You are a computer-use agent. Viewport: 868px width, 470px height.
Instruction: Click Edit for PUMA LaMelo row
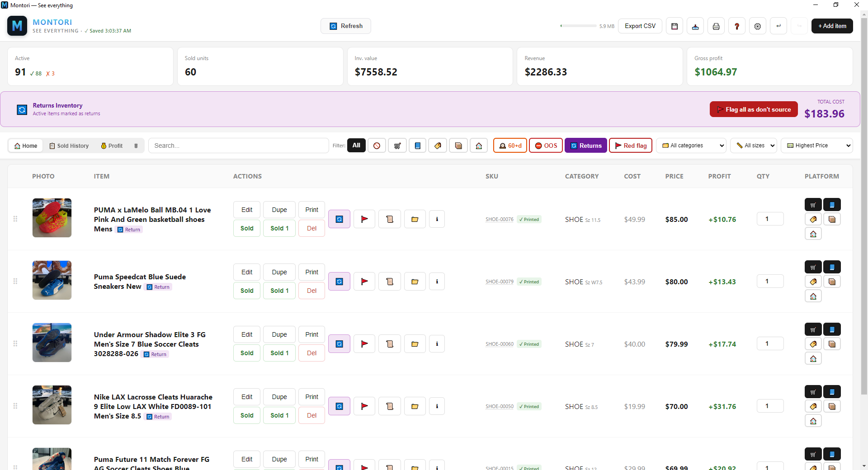(247, 210)
